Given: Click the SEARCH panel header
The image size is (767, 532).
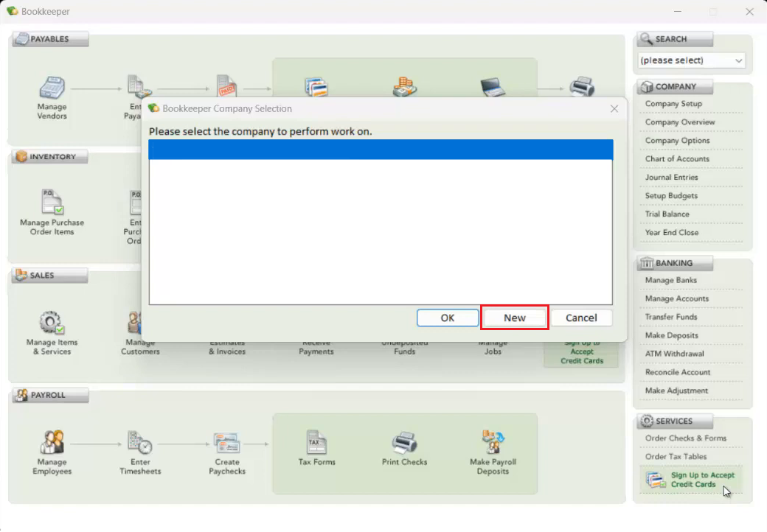Looking at the screenshot, I should (x=675, y=39).
